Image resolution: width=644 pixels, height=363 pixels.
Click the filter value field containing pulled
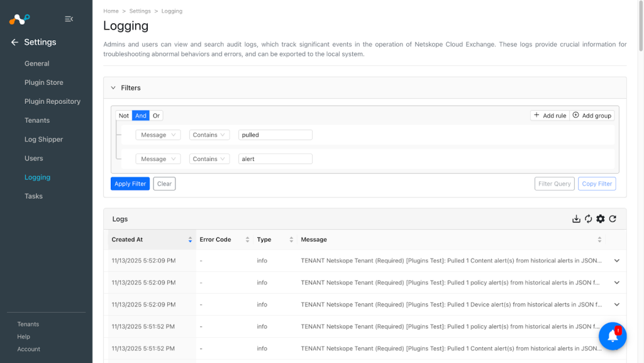pyautogui.click(x=275, y=135)
